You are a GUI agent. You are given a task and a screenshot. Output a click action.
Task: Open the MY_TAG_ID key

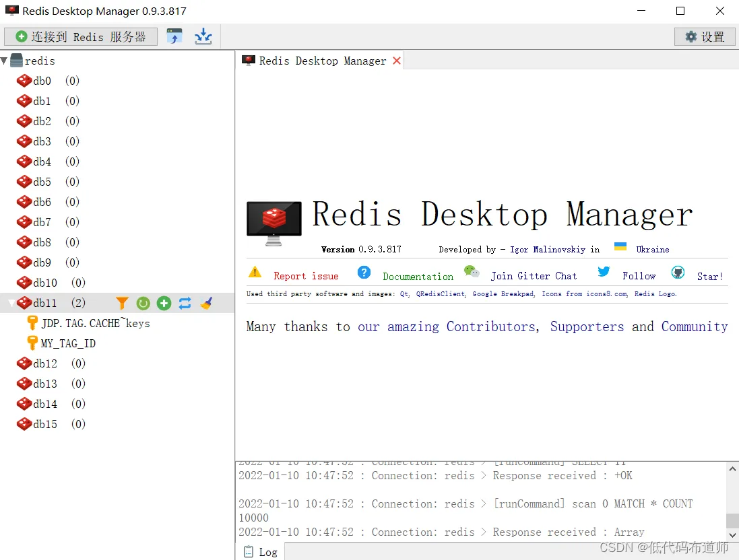tap(68, 344)
